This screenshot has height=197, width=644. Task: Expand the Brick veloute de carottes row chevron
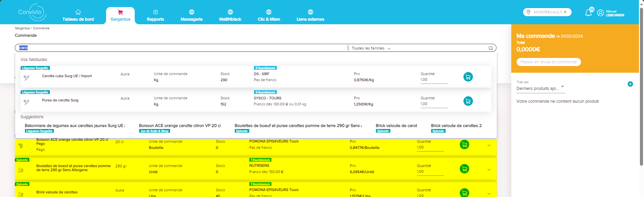coord(489,194)
